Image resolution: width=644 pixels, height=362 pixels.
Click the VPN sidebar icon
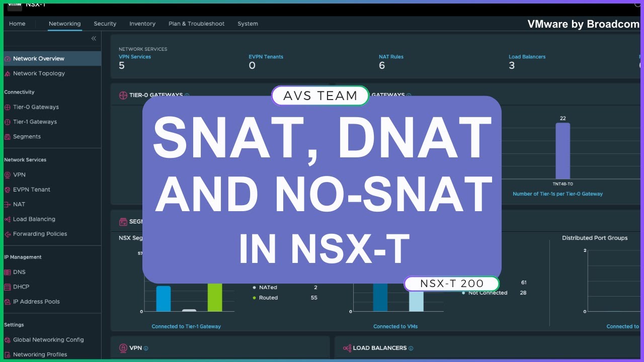pos(8,175)
